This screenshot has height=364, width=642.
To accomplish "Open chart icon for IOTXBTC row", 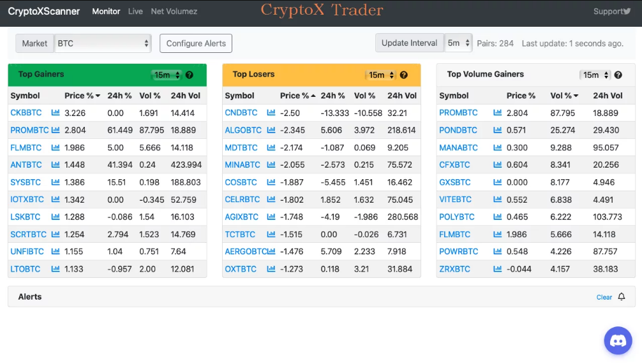I will pos(56,199).
